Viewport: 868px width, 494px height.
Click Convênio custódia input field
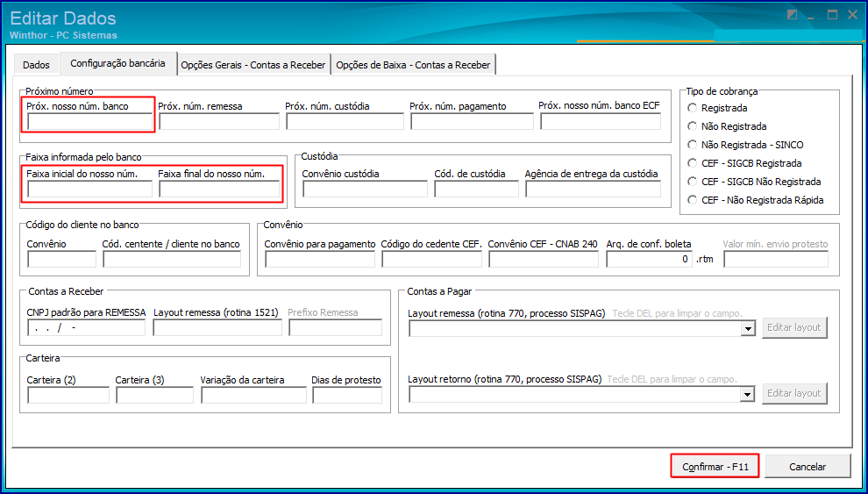(x=365, y=190)
